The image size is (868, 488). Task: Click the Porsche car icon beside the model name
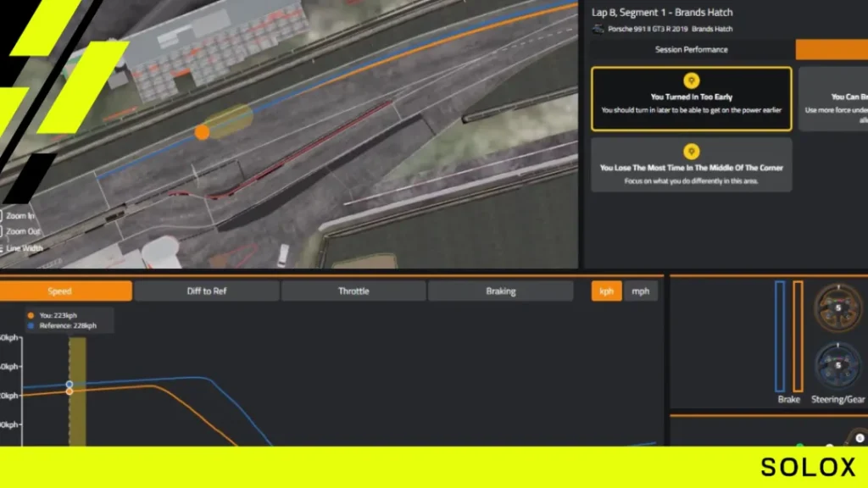tap(598, 29)
